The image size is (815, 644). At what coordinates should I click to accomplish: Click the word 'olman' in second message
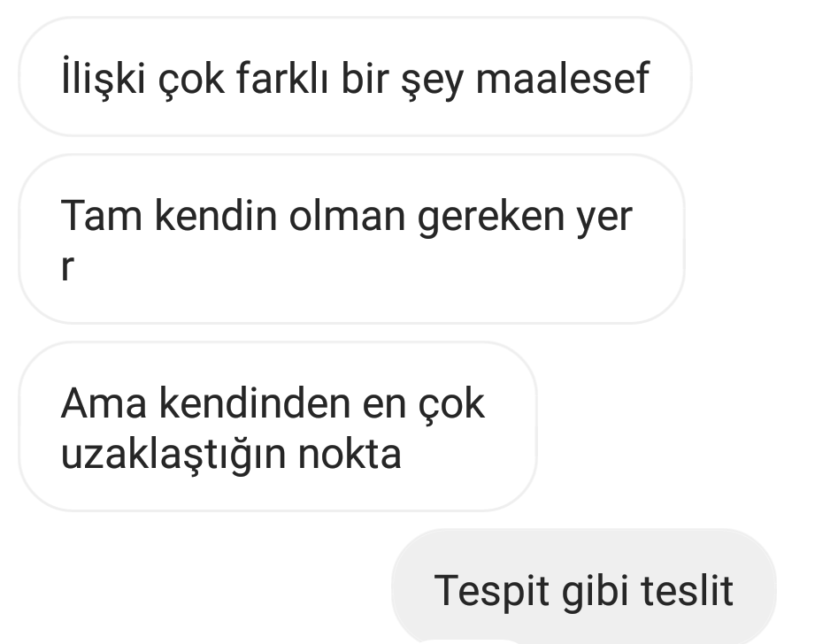tap(347, 215)
